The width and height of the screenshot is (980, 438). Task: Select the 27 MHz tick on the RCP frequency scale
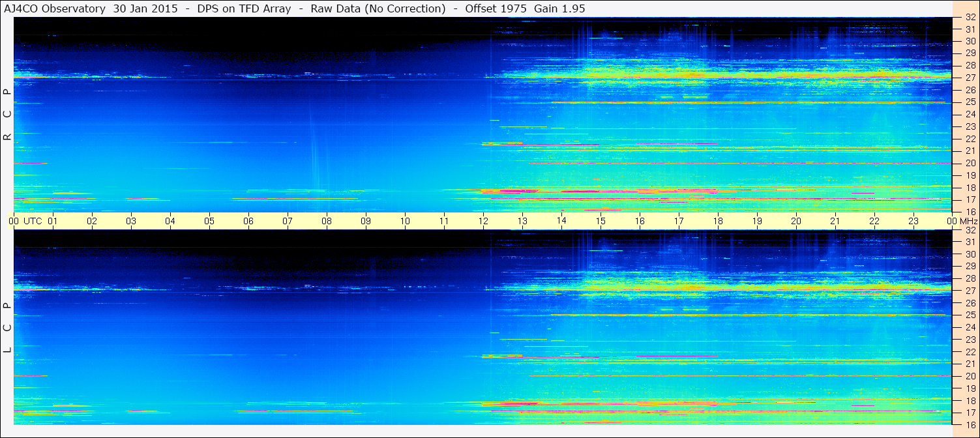(970, 78)
